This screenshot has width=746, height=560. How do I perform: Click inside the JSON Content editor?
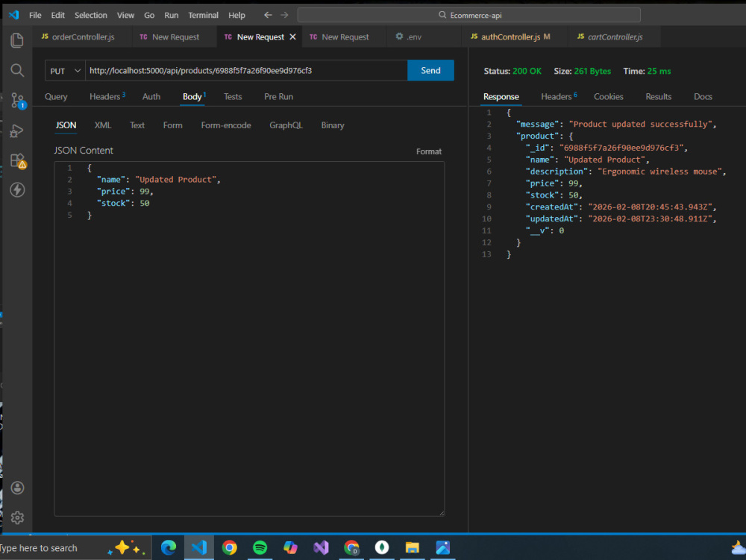pyautogui.click(x=249, y=339)
